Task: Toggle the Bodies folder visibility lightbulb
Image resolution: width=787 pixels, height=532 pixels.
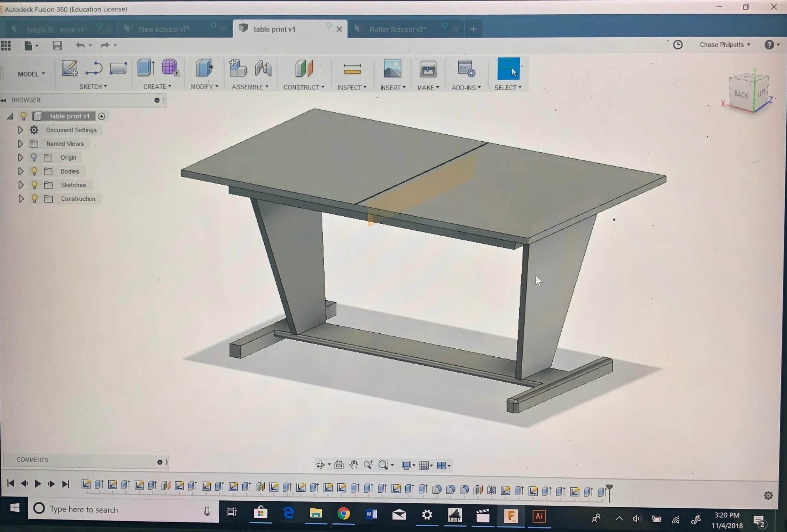Action: point(34,171)
